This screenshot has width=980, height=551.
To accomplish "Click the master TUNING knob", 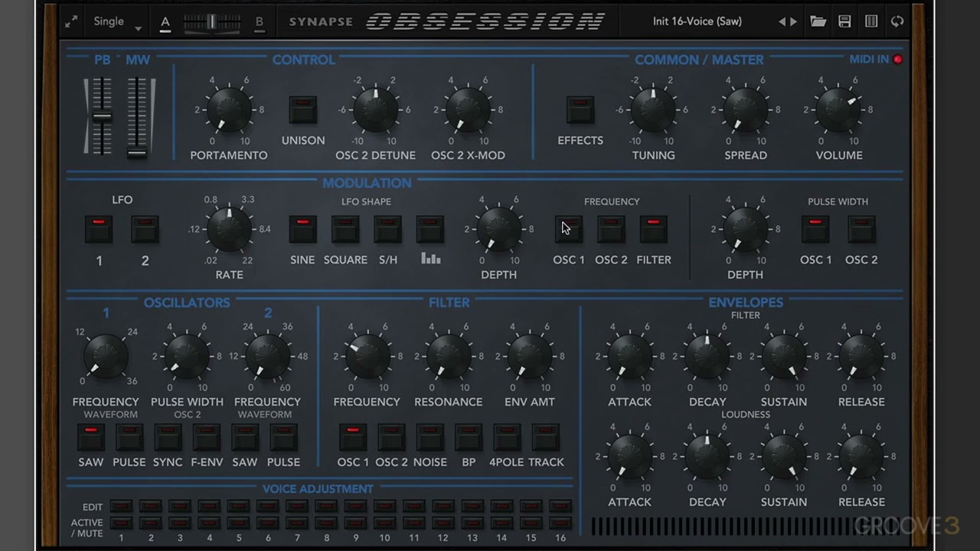I will [653, 109].
